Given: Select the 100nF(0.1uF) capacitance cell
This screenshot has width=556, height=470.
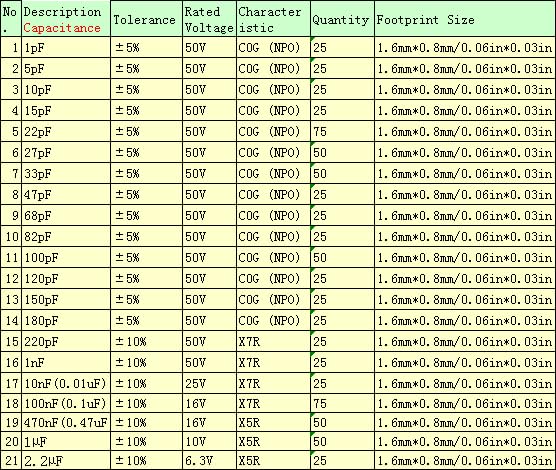Looking at the screenshot, I should coord(66,403).
